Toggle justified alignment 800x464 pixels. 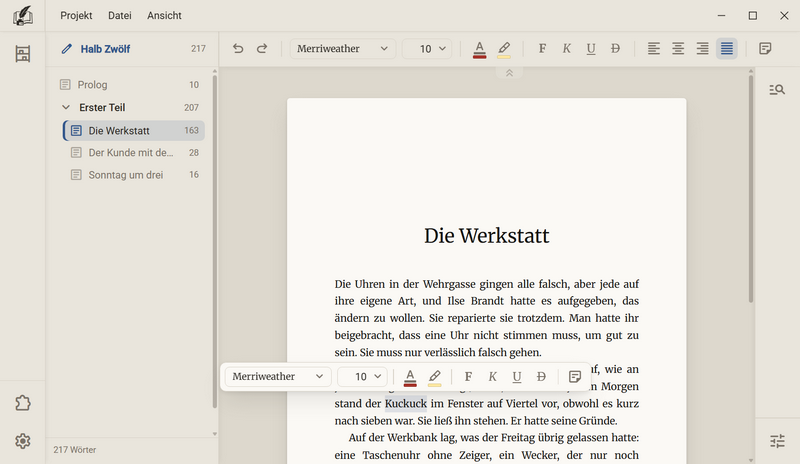tap(727, 48)
